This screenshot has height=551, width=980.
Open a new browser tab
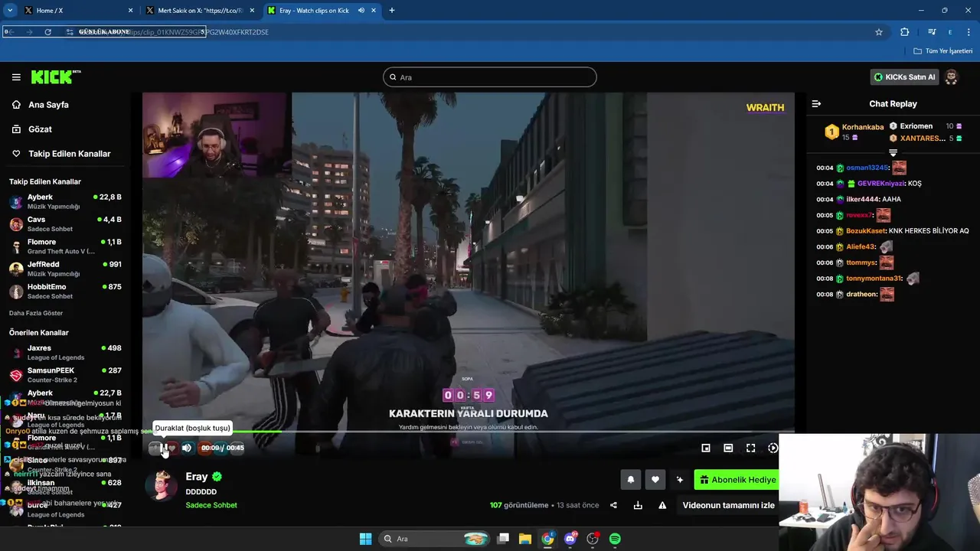click(392, 11)
